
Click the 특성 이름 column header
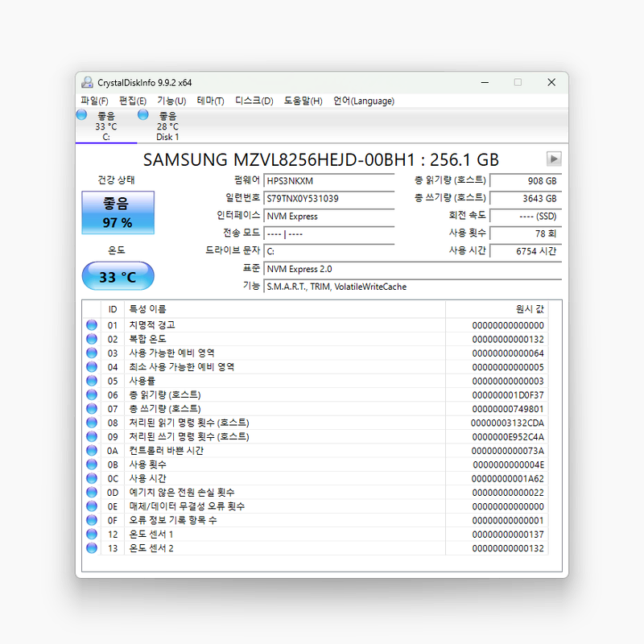coord(285,309)
